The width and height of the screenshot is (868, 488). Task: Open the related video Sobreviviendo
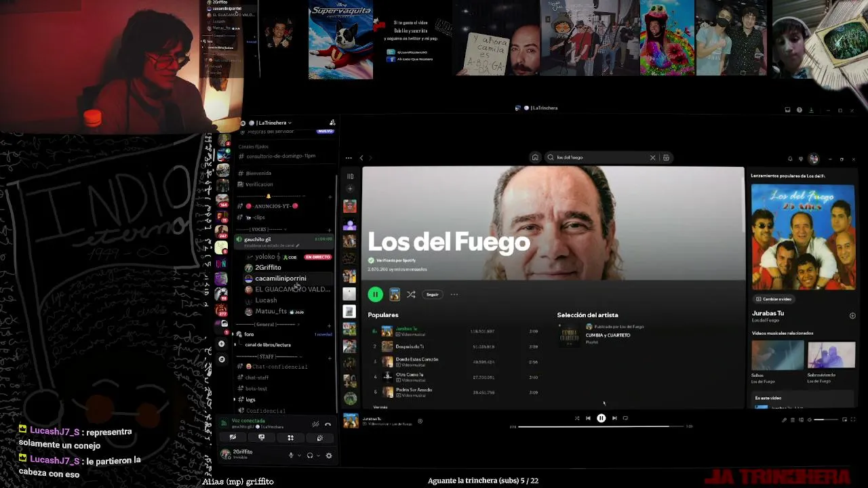(831, 354)
